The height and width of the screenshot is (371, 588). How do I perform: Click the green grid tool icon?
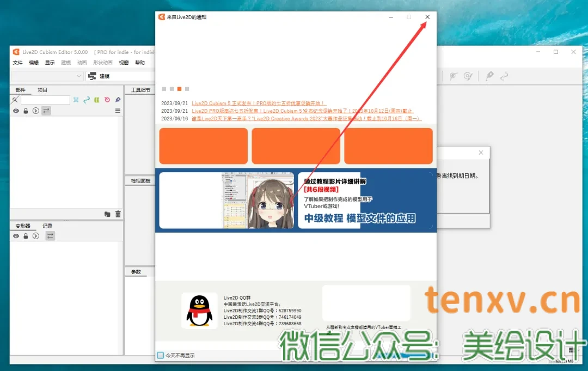coord(96,100)
